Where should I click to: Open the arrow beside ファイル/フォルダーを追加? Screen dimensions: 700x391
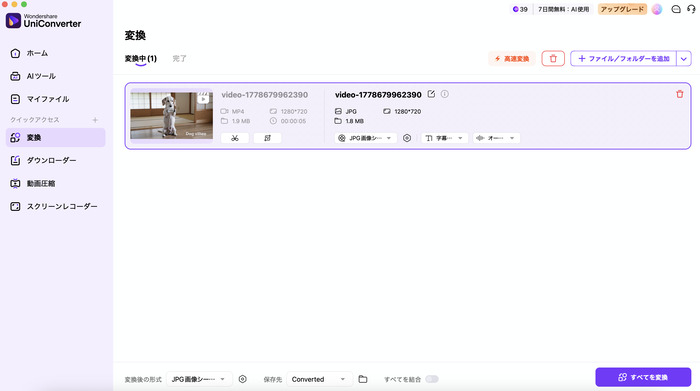(683, 58)
